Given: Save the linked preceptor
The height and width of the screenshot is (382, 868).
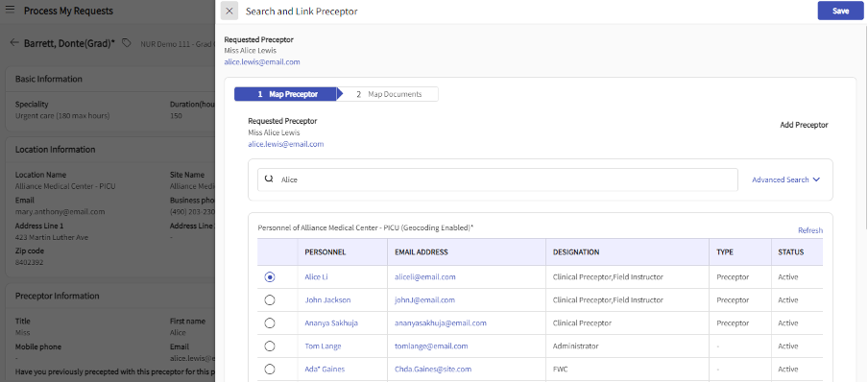Looking at the screenshot, I should point(840,12).
